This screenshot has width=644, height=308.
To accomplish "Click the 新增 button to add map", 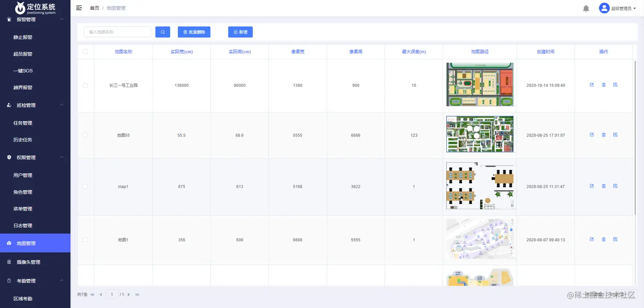I will pos(240,32).
